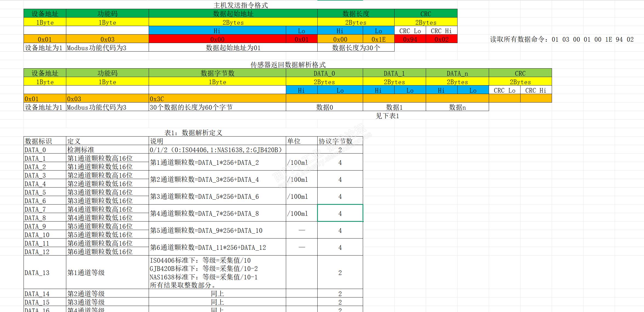
Task: Select the '见下表1' note cell
Action: tap(387, 116)
